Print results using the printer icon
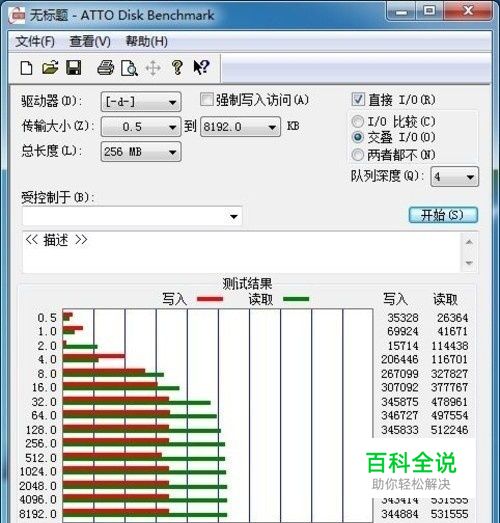The height and width of the screenshot is (523, 500). (105, 68)
